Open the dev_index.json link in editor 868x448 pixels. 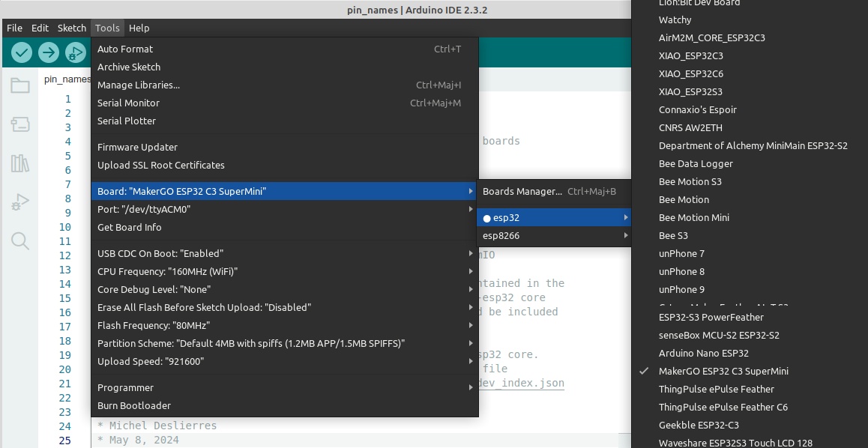click(x=522, y=383)
